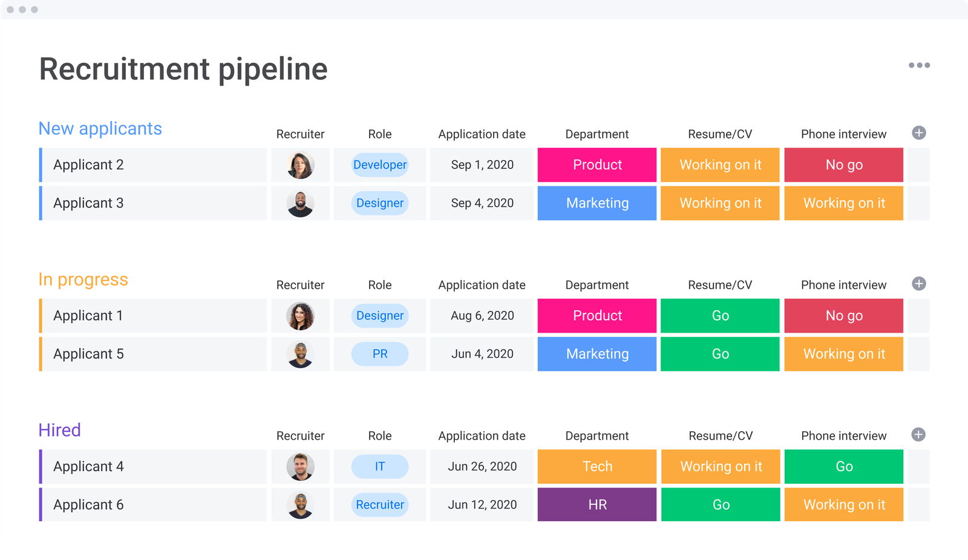This screenshot has height=560, width=968.
Task: Add a column to the New applicants group
Action: [919, 133]
